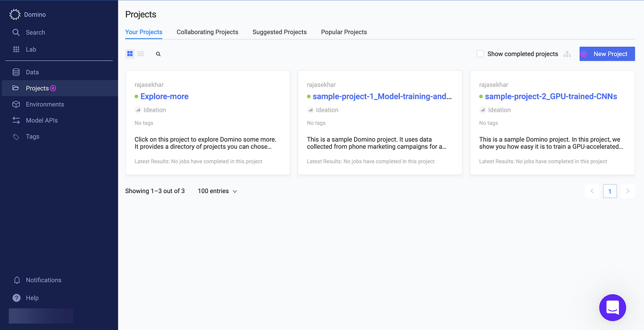
Task: Click "No tags" on sample-project-2 card
Action: tap(488, 123)
